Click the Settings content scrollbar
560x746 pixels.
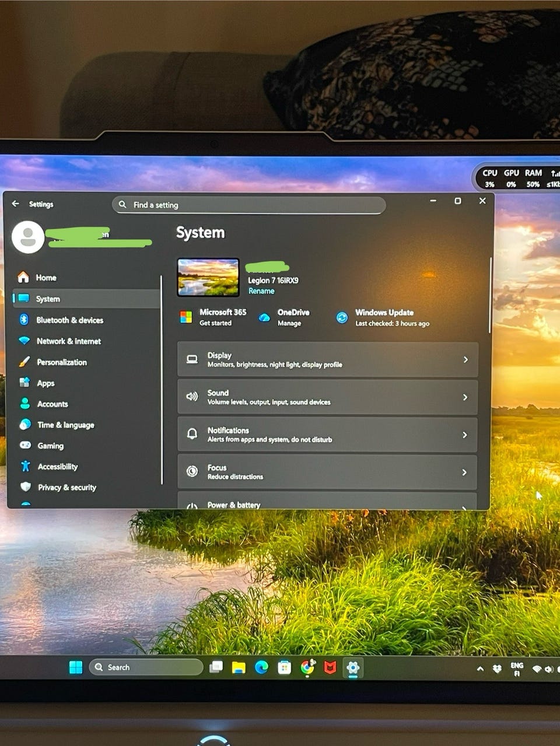click(491, 295)
